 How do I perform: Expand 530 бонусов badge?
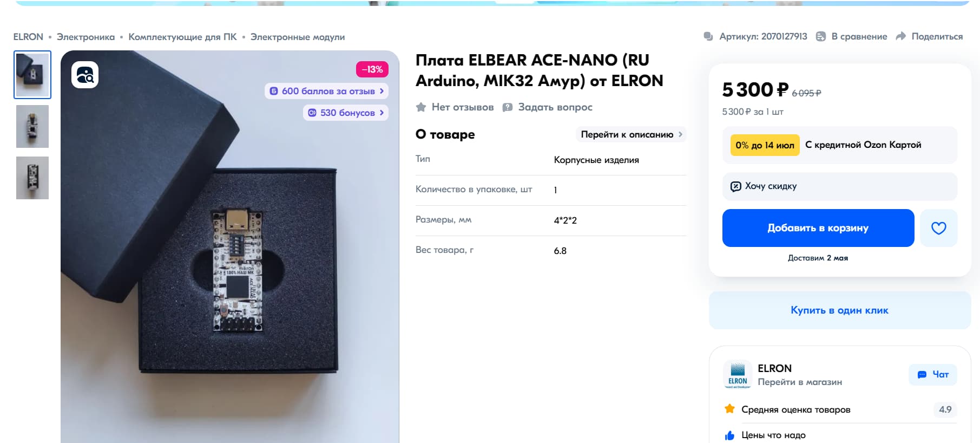coord(346,113)
